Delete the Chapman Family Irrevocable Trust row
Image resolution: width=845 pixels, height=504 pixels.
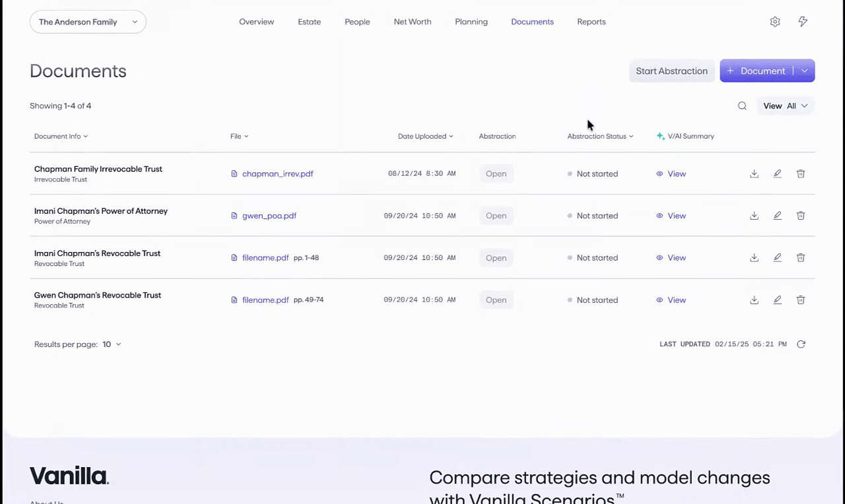[800, 174]
